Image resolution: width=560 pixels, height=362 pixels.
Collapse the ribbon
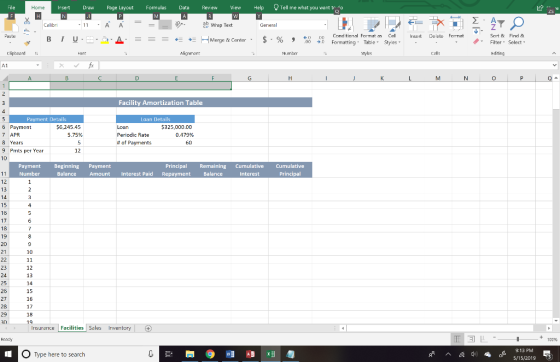(x=554, y=53)
